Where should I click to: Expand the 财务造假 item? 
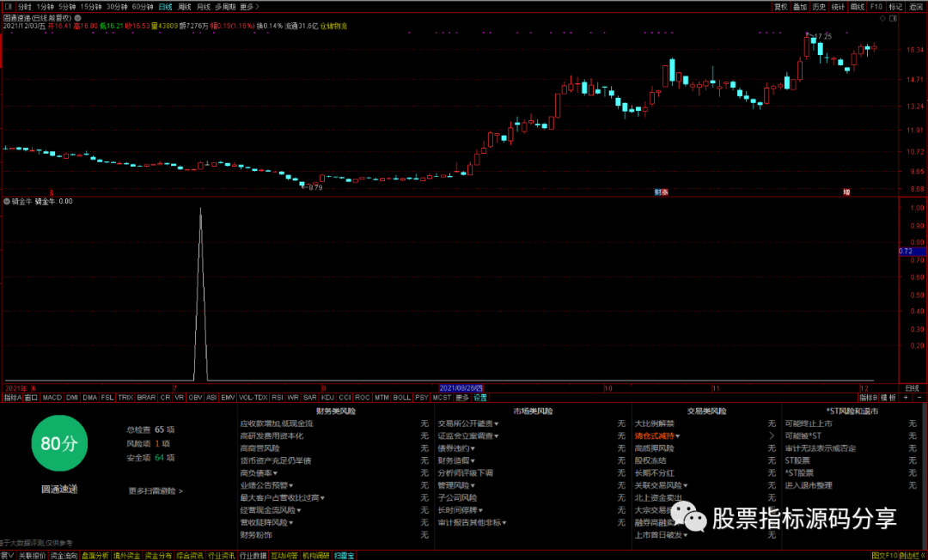(456, 460)
